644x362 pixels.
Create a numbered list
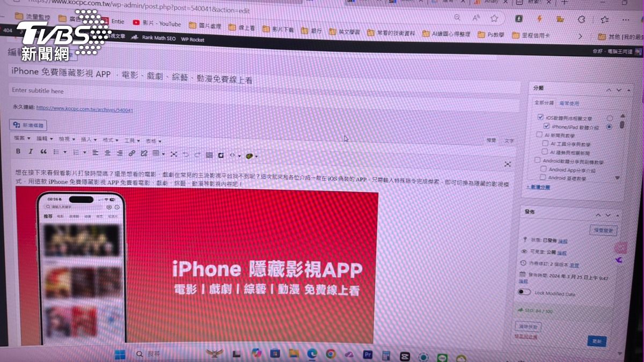click(76, 152)
